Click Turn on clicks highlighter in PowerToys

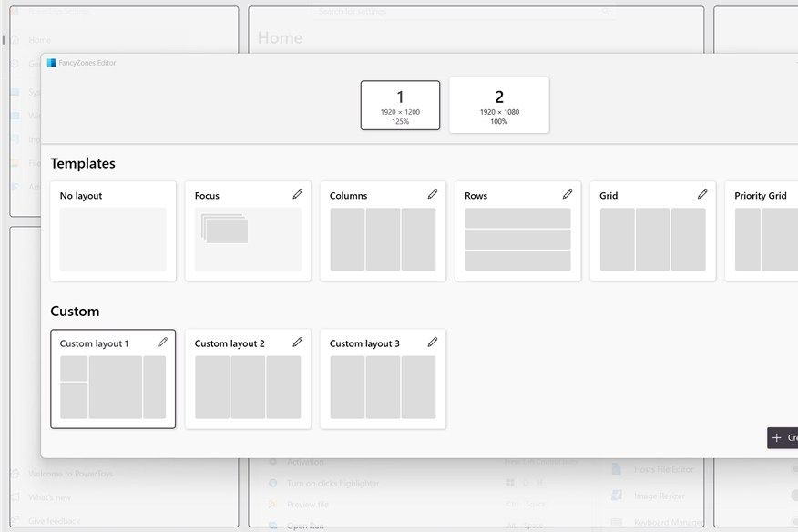click(x=332, y=483)
